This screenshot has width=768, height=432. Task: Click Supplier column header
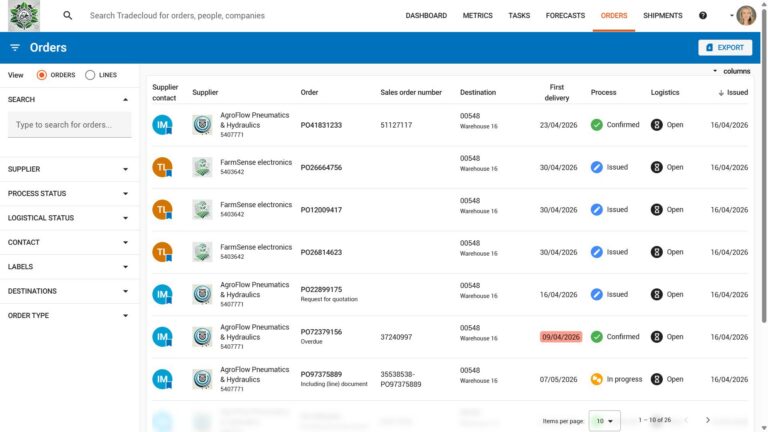click(205, 93)
